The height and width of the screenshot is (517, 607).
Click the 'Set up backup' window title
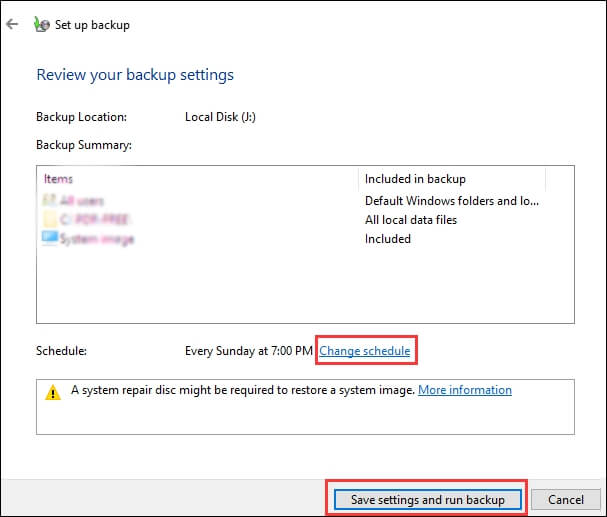pyautogui.click(x=92, y=25)
